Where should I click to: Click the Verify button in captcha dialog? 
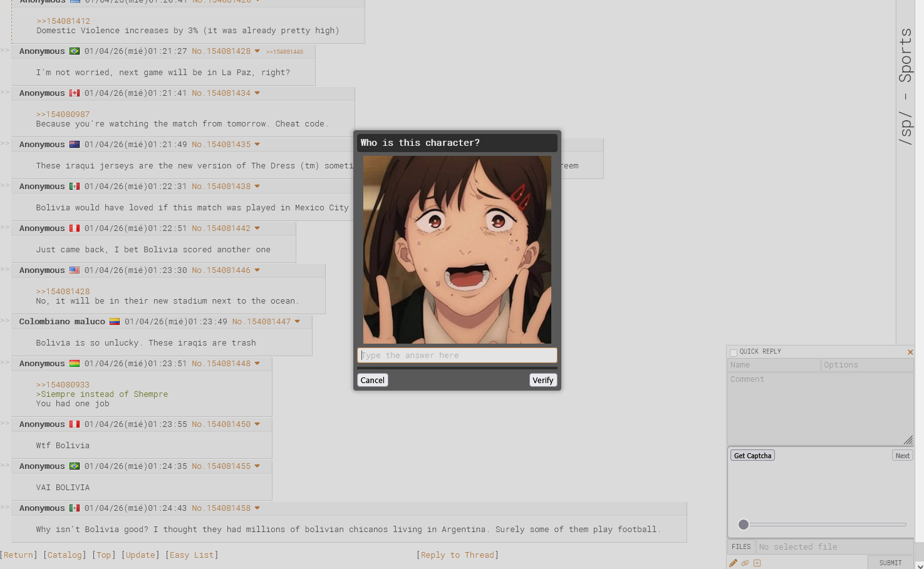pyautogui.click(x=543, y=380)
